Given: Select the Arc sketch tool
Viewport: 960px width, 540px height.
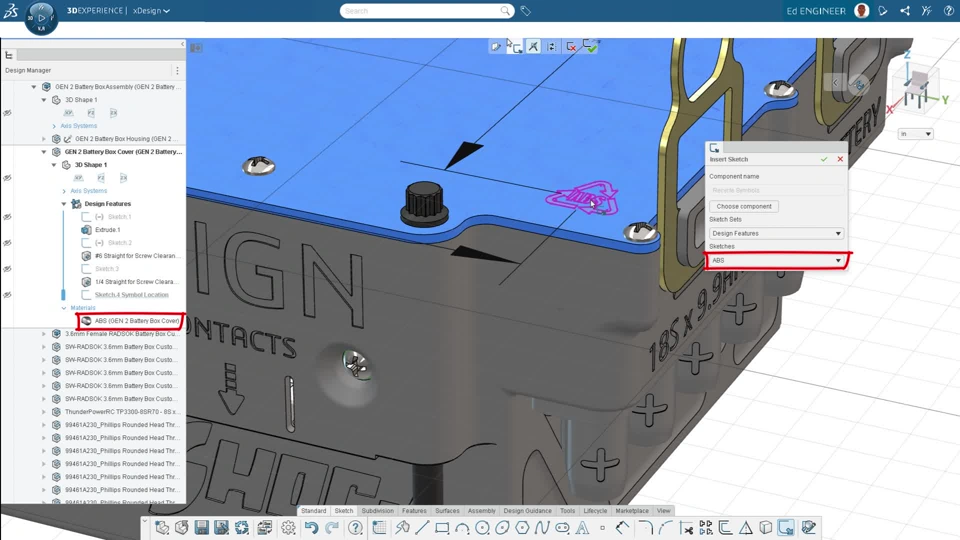Looking at the screenshot, I should coord(462,528).
